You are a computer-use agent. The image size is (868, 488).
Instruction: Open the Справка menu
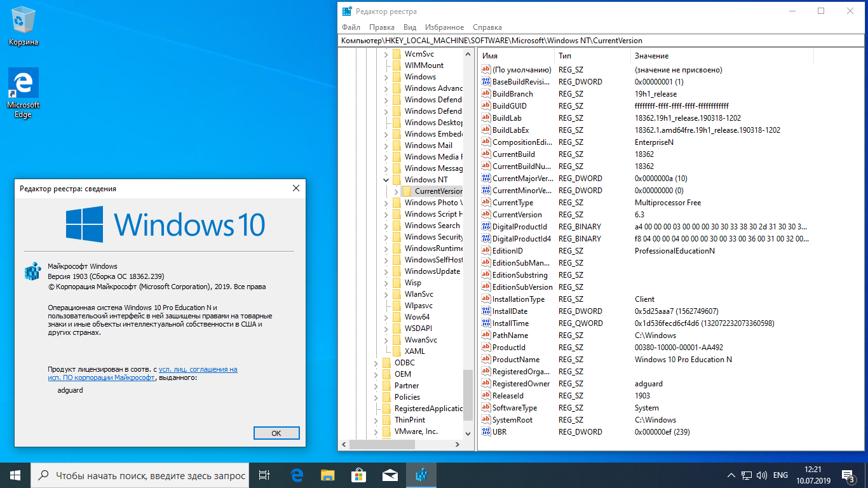tap(487, 27)
